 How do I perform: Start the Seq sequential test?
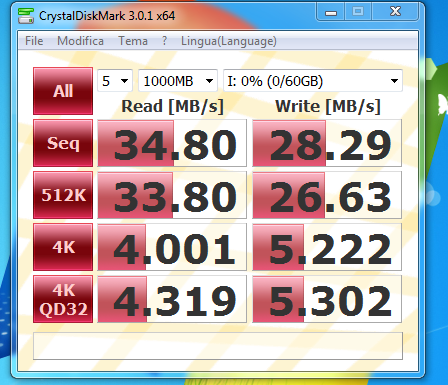[x=63, y=143]
